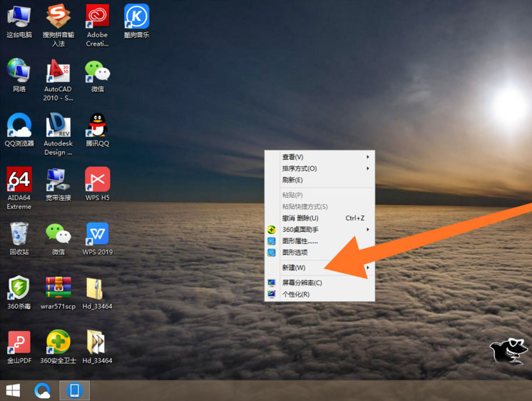Select the AutoCAD 2010 desktop icon
The height and width of the screenshot is (401, 532).
point(58,81)
